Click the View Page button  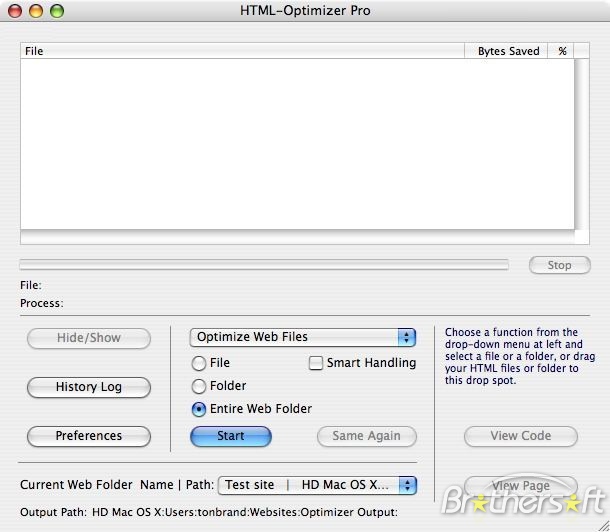click(521, 486)
